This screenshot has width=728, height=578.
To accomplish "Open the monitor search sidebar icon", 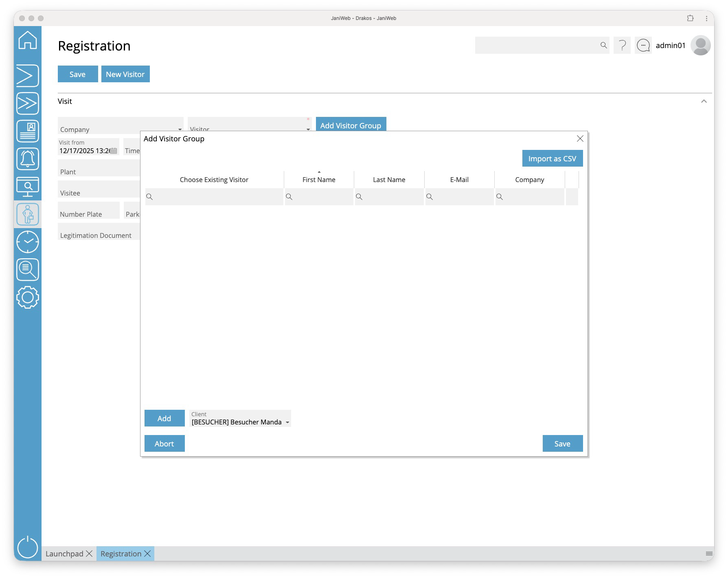I will 28,187.
